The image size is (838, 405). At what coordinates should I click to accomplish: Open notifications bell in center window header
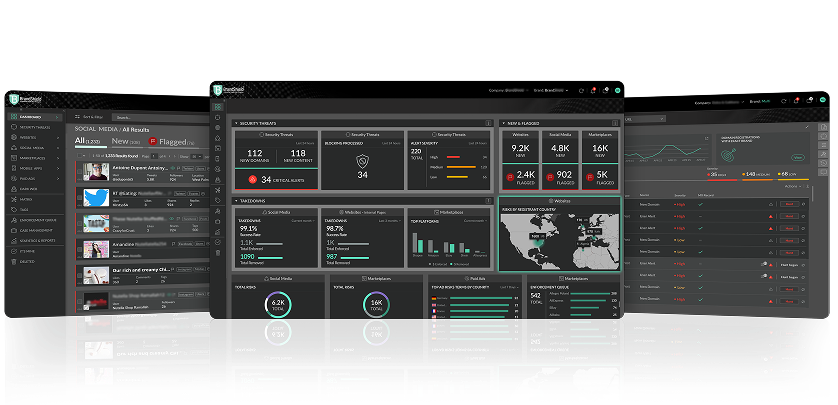593,90
